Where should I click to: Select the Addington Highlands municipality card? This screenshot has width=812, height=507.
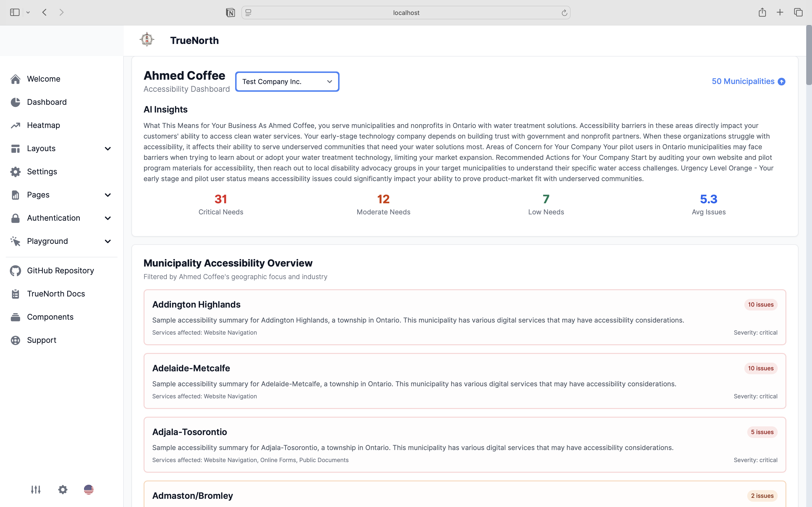(x=464, y=317)
